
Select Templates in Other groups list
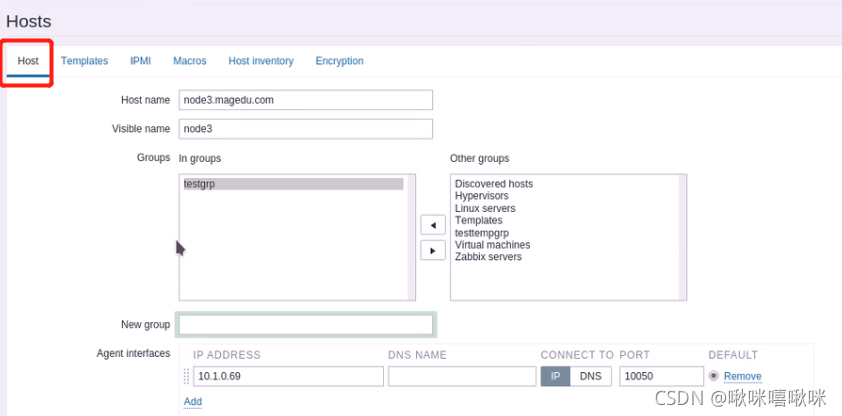[x=479, y=221]
